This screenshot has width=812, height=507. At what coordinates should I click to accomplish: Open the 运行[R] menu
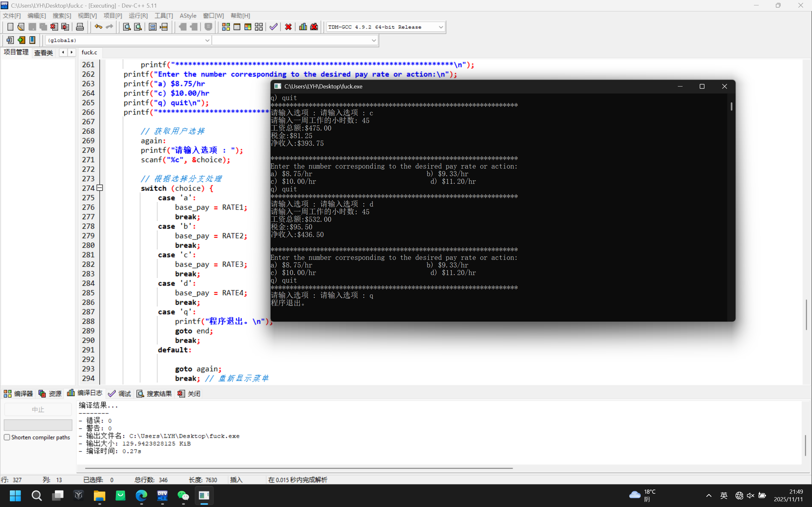pyautogui.click(x=138, y=16)
